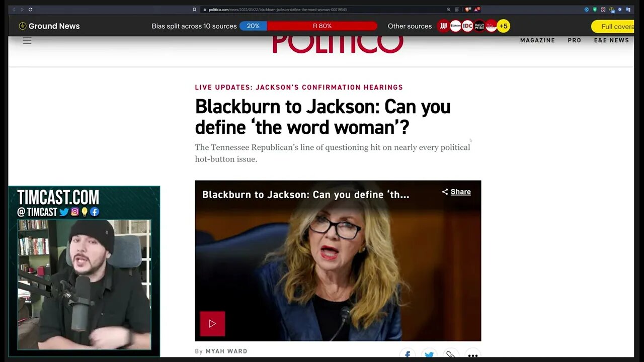Click the 'Bias split across 10 sources' label

194,26
